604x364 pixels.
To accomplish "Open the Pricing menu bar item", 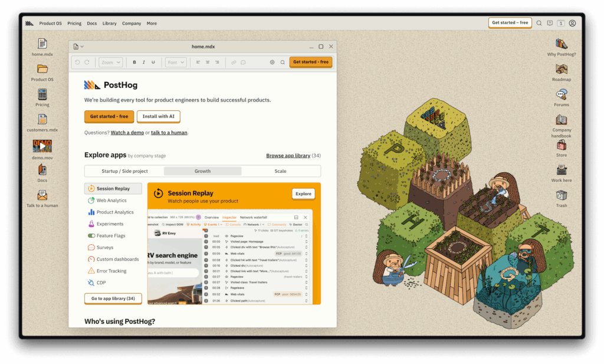I will coord(74,24).
